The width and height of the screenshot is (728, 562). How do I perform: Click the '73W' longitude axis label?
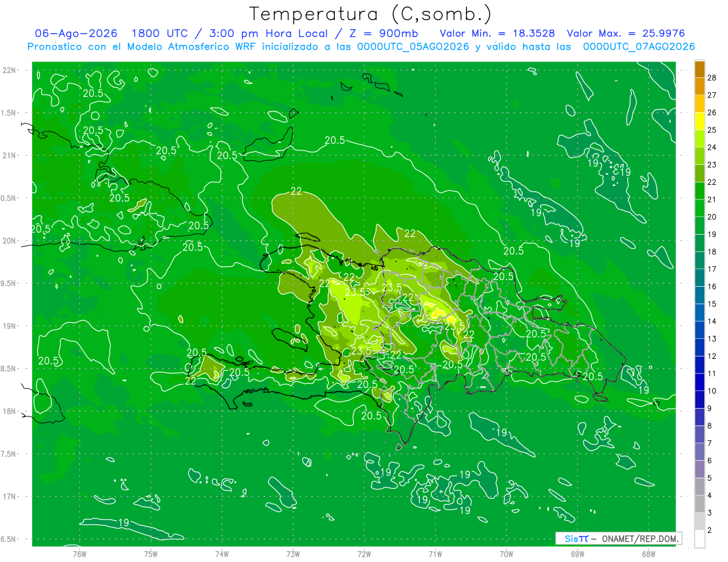click(294, 554)
